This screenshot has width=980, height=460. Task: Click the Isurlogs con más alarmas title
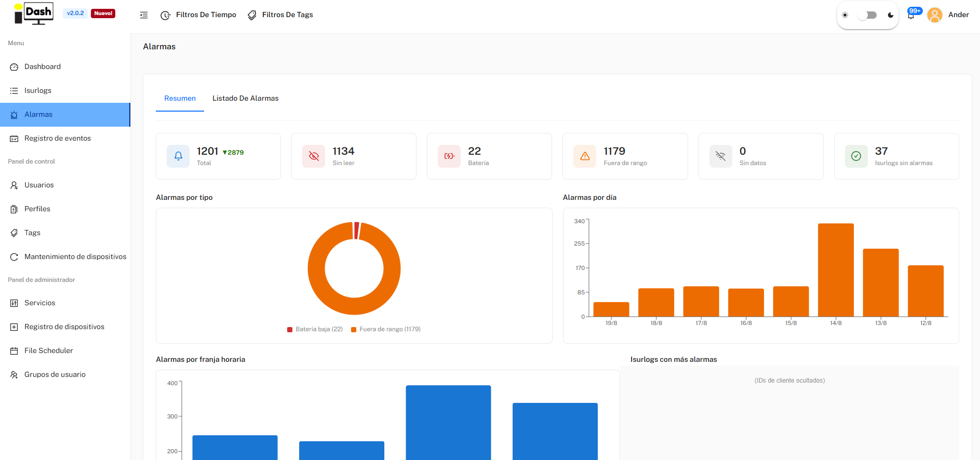[674, 360]
